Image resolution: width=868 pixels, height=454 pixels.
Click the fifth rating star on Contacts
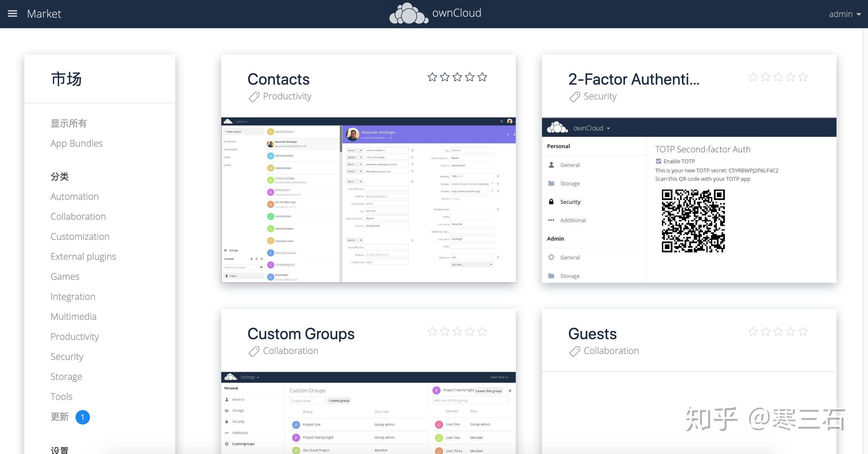pyautogui.click(x=482, y=77)
